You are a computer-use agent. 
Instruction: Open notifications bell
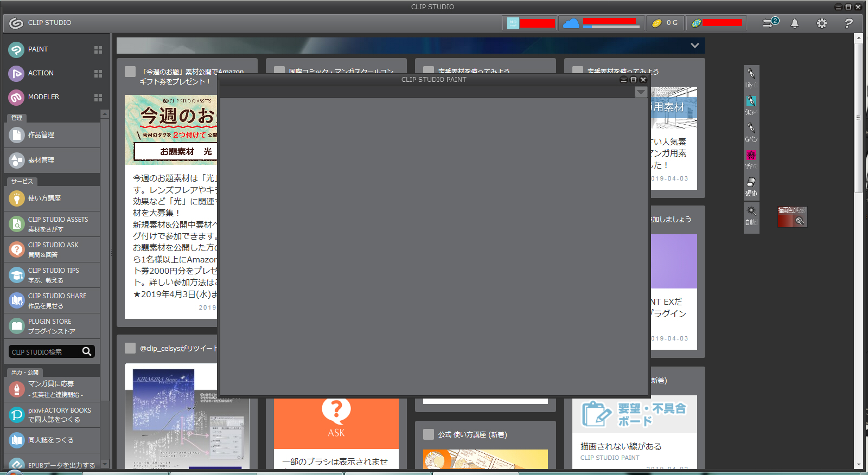(x=795, y=23)
